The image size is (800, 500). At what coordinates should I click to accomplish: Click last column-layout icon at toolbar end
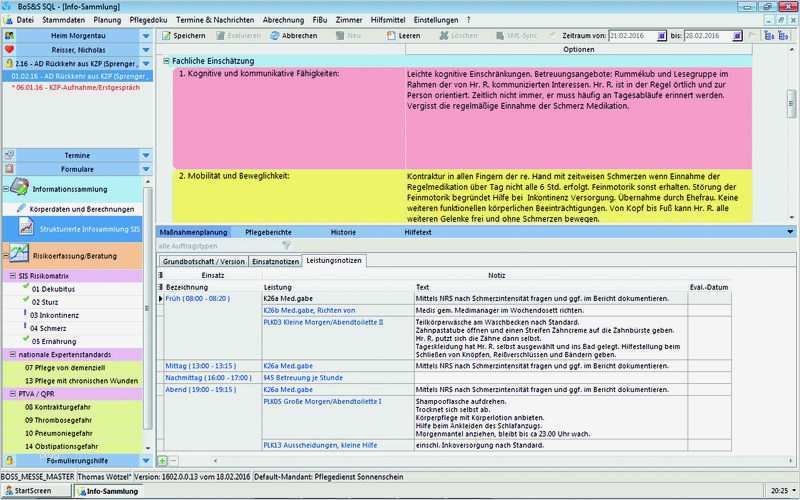783,36
